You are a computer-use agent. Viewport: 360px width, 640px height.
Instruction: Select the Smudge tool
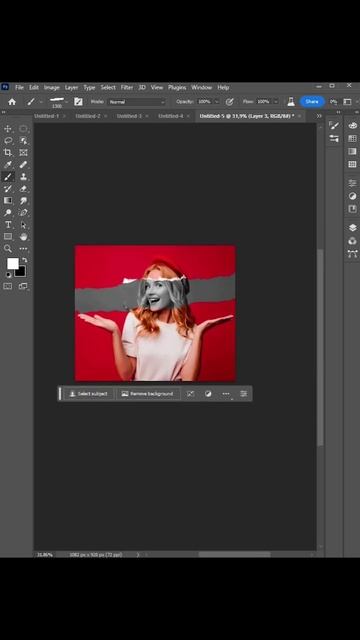coord(23,200)
